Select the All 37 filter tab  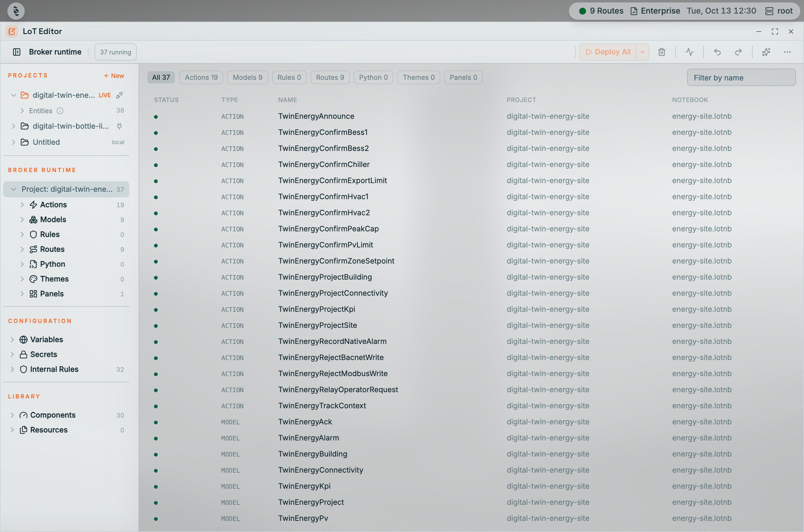161,77
